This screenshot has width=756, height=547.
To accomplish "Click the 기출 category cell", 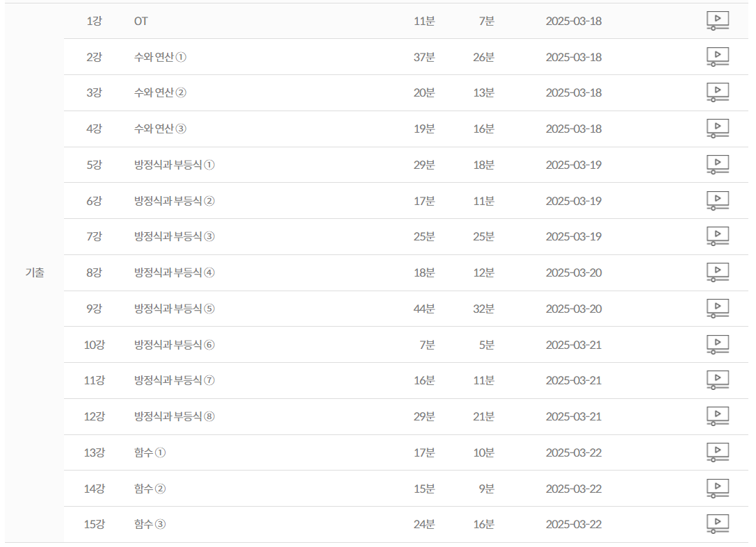I will coord(35,272).
